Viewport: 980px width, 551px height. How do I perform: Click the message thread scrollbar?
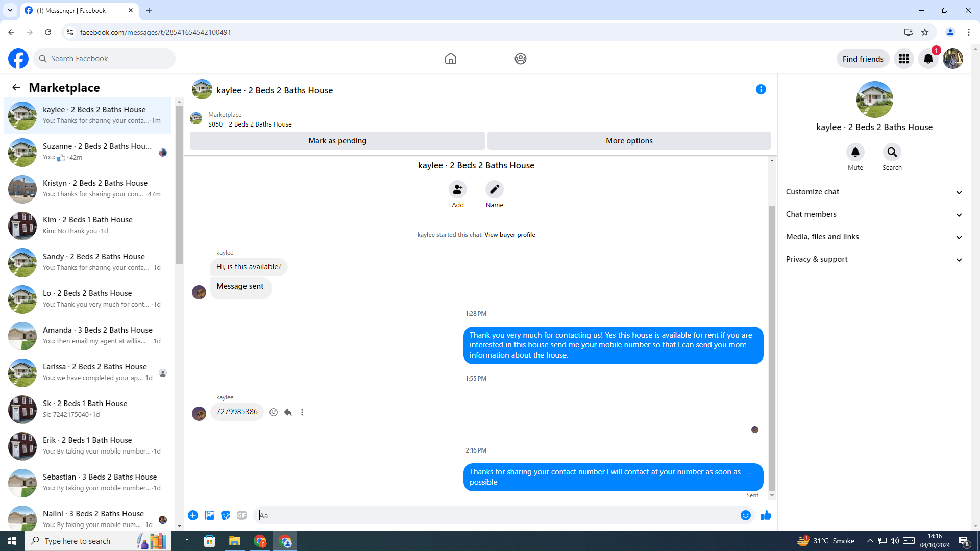772,348
